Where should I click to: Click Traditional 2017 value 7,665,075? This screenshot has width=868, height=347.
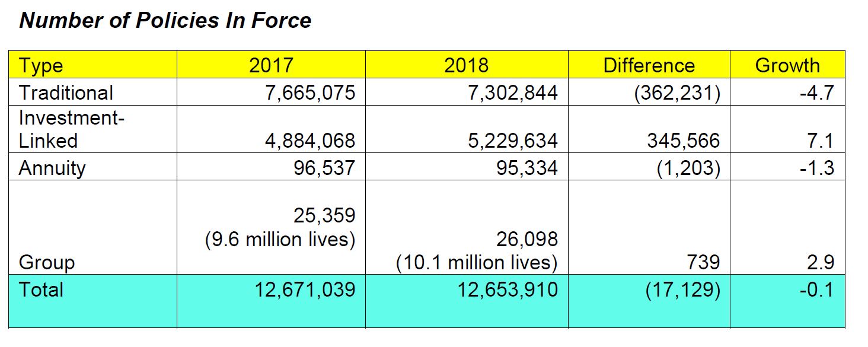[304, 93]
